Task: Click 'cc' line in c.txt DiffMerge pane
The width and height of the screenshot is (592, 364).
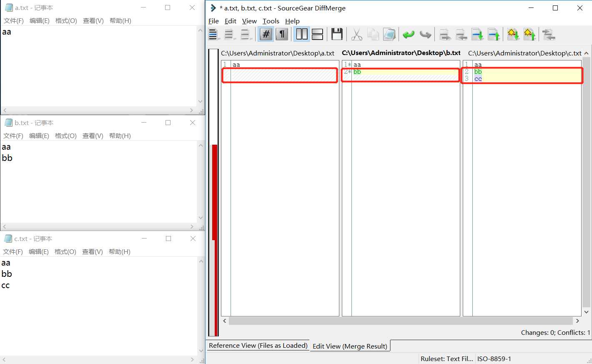Action: point(478,79)
